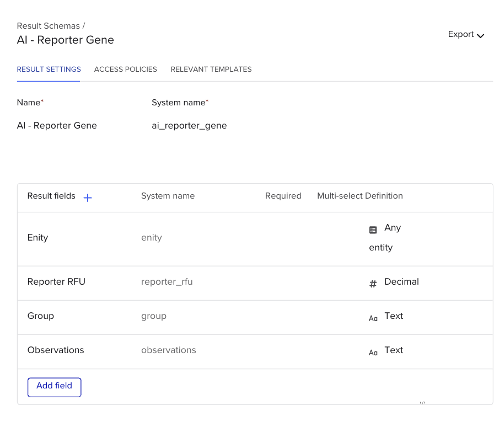
Task: Click the Required column header
Action: [283, 196]
